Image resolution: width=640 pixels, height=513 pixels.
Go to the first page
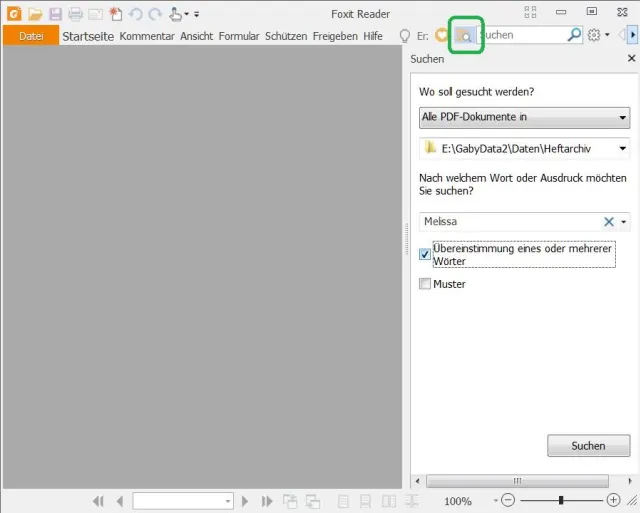click(98, 501)
